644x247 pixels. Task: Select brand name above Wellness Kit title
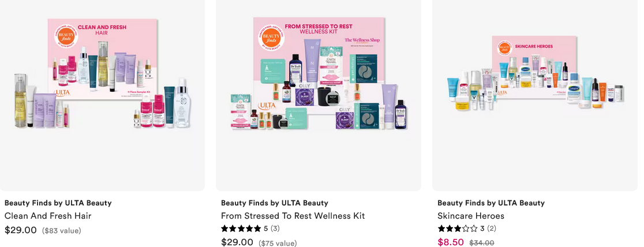(x=274, y=203)
